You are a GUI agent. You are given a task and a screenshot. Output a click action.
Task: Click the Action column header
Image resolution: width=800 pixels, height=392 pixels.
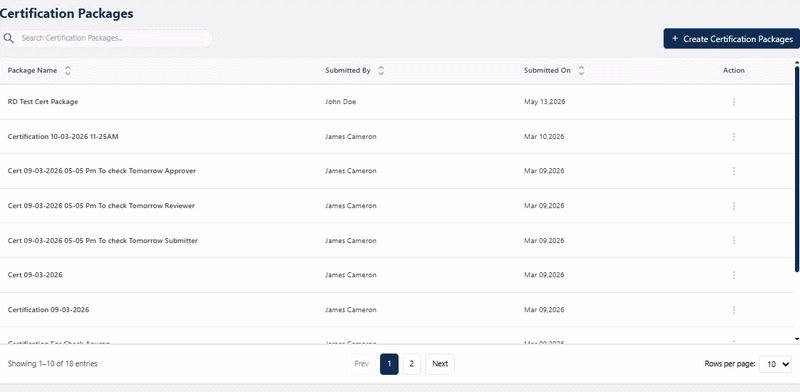(x=734, y=70)
